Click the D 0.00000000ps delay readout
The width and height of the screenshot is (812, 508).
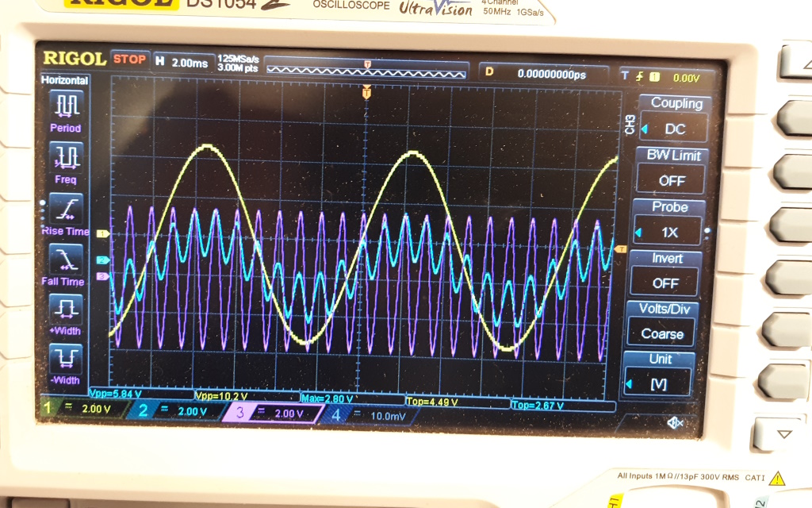[542, 74]
